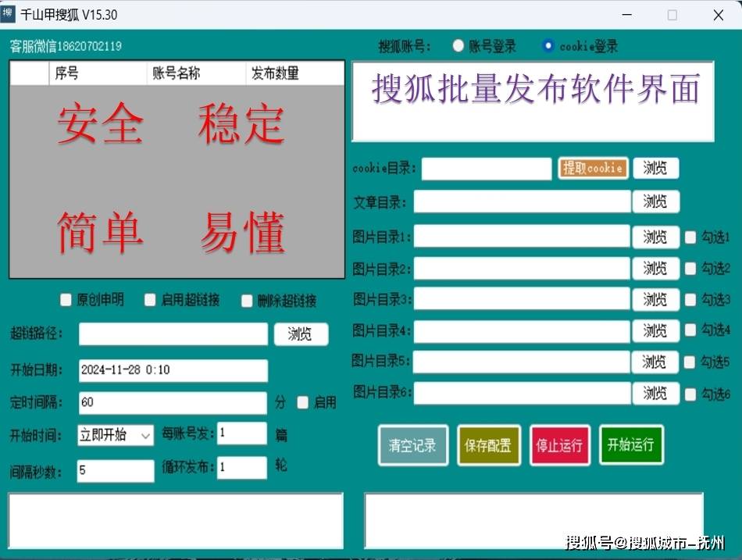
Task: Enable the 勾选2 checkbox
Action: [690, 269]
